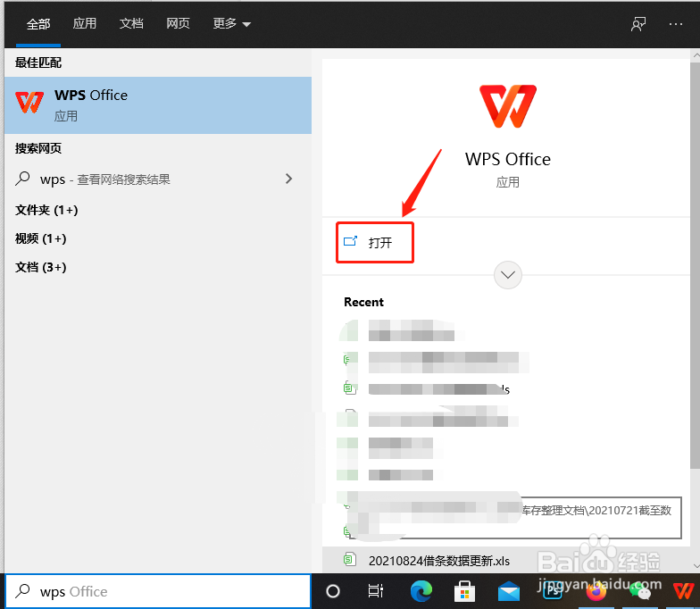
Task: Open the 更多 dropdown menu
Action: click(232, 23)
